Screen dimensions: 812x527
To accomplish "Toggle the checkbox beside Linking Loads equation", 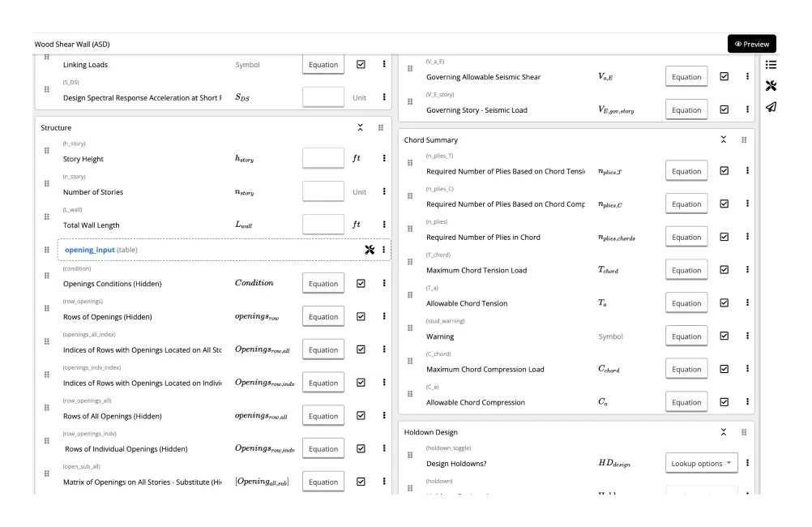I will pyautogui.click(x=361, y=64).
